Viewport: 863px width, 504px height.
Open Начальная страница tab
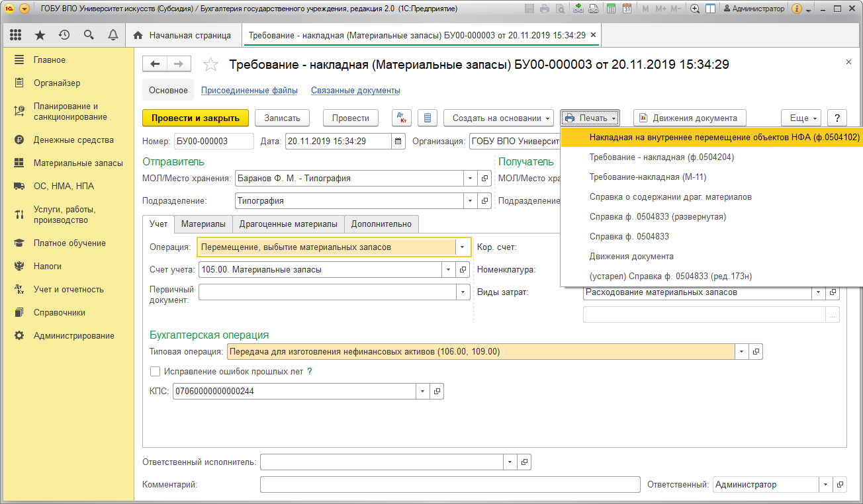[x=183, y=35]
